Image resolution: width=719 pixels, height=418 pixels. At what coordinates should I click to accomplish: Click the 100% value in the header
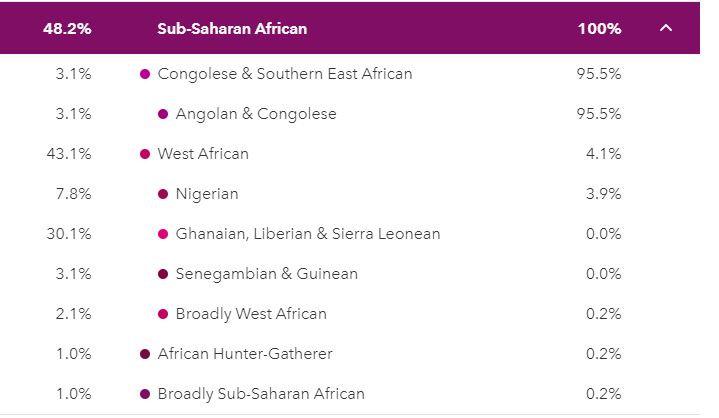pyautogui.click(x=599, y=29)
